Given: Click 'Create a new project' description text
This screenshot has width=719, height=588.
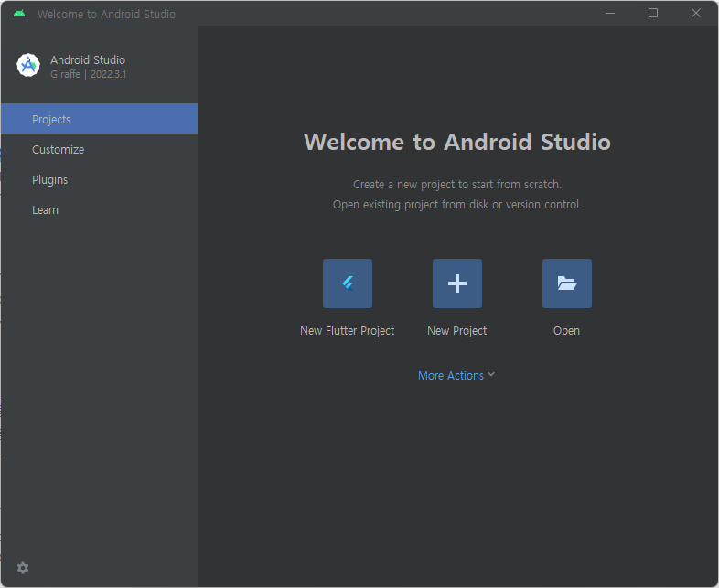Looking at the screenshot, I should click(x=457, y=184).
